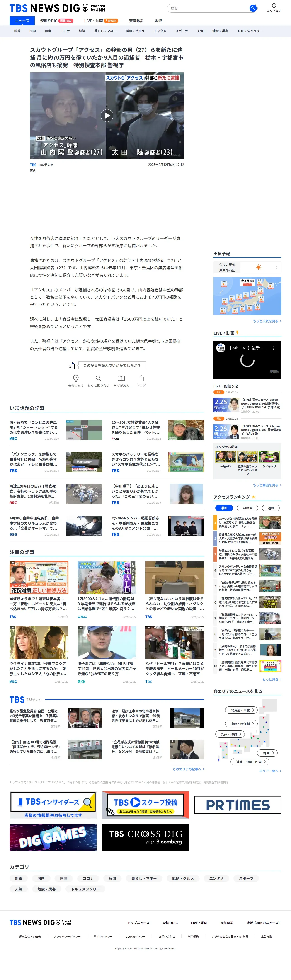This screenshot has height=980, width=291.
Task: Select the 最新 ranking filter
Action: pos(224,508)
